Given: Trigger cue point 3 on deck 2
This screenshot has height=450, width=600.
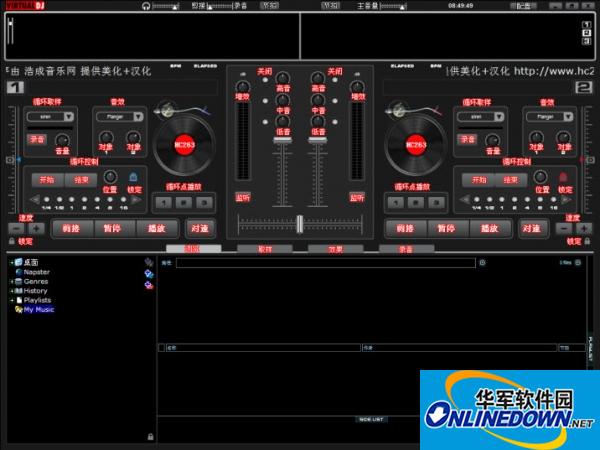Looking at the screenshot, I should coord(436,202).
